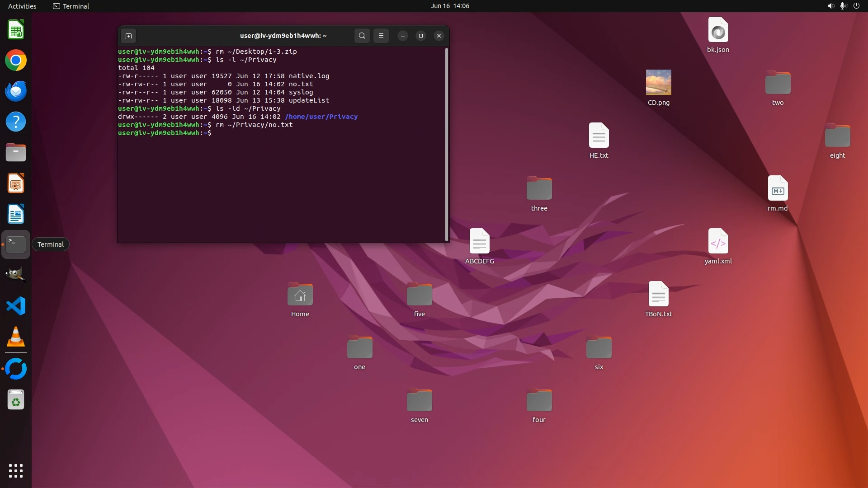Open VLC media player in dock
868x488 pixels.
click(x=16, y=337)
